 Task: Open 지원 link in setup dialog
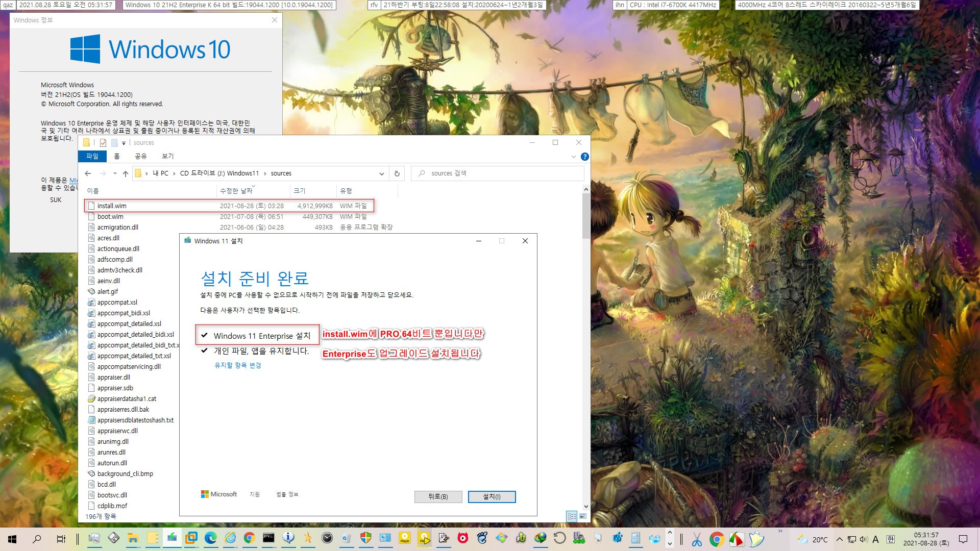tap(255, 494)
